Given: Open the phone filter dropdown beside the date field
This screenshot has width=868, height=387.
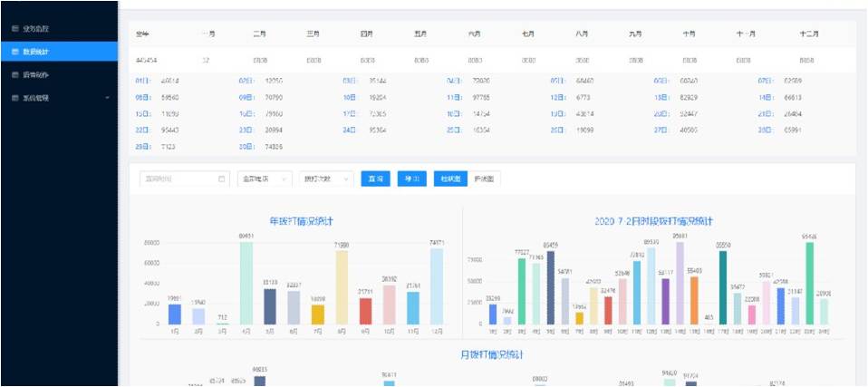Looking at the screenshot, I should tap(265, 179).
